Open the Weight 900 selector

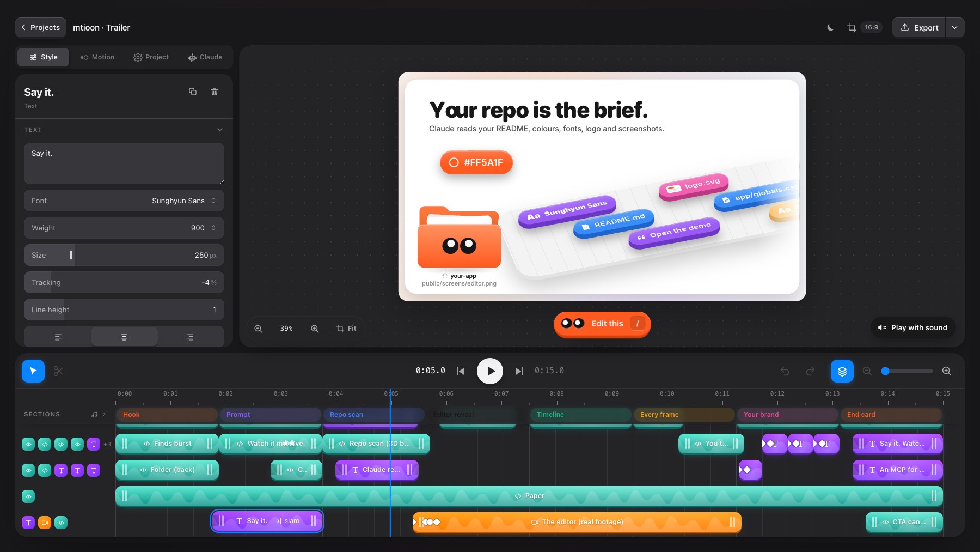[x=124, y=228]
